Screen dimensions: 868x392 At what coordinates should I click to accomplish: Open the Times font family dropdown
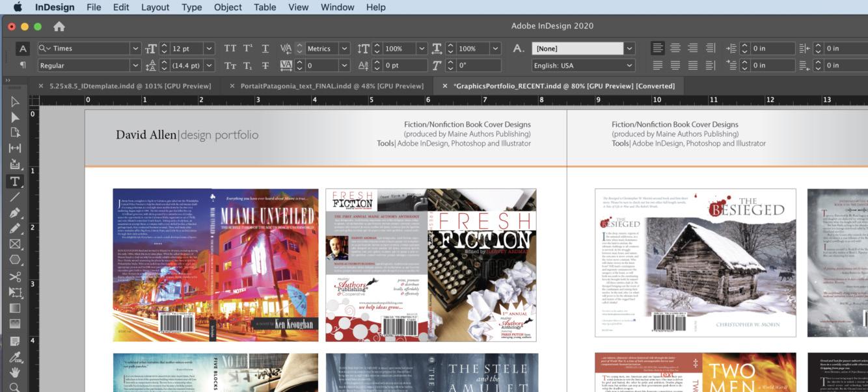click(135, 49)
